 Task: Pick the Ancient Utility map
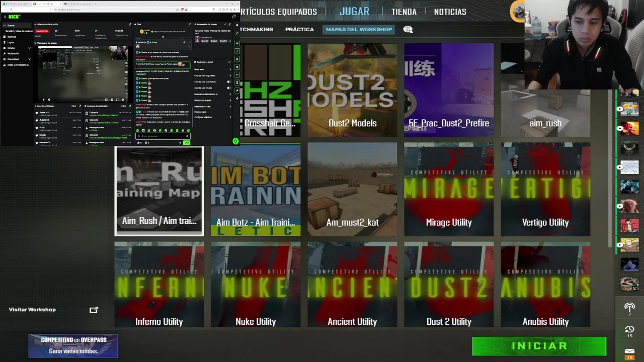point(352,285)
